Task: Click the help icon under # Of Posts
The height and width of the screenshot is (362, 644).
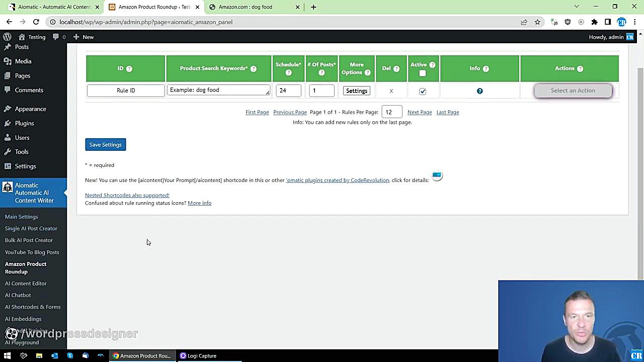Action: 321,73
